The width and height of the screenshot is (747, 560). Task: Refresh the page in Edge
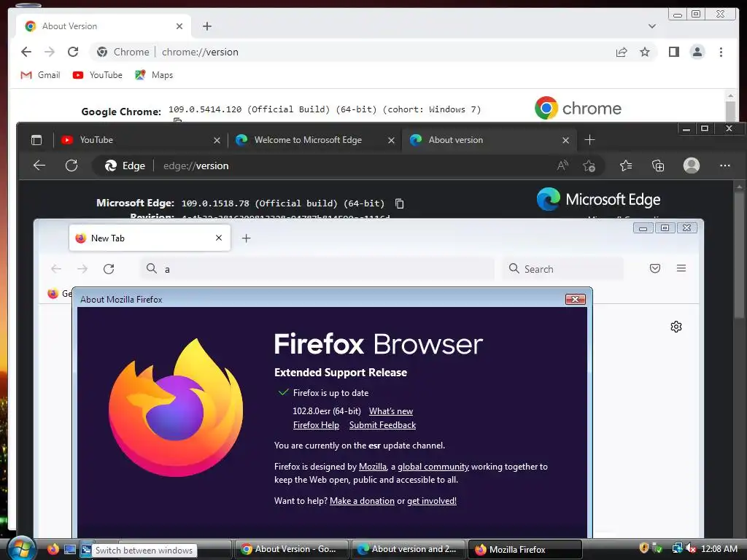[71, 166]
